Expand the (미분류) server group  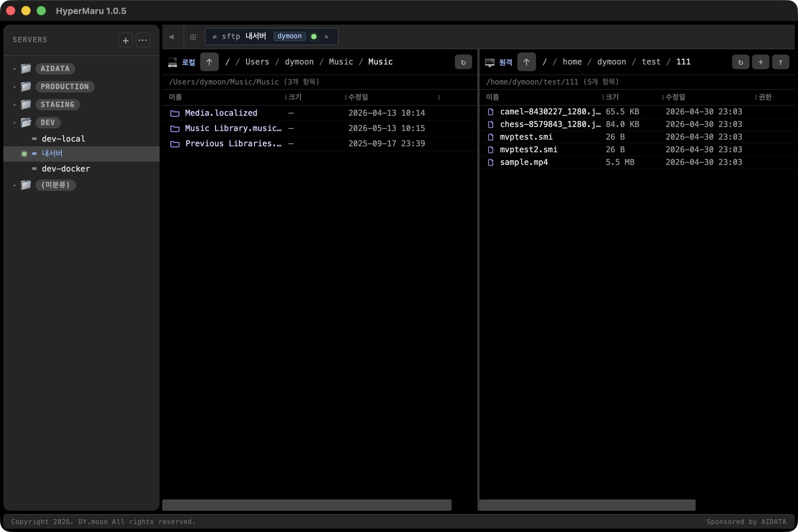coord(15,185)
